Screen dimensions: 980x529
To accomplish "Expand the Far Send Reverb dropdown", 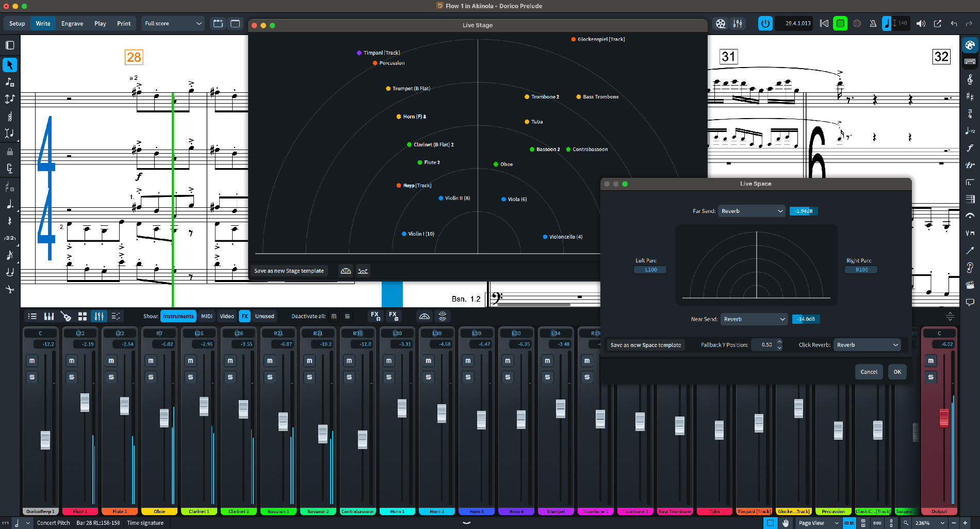I will [x=752, y=211].
